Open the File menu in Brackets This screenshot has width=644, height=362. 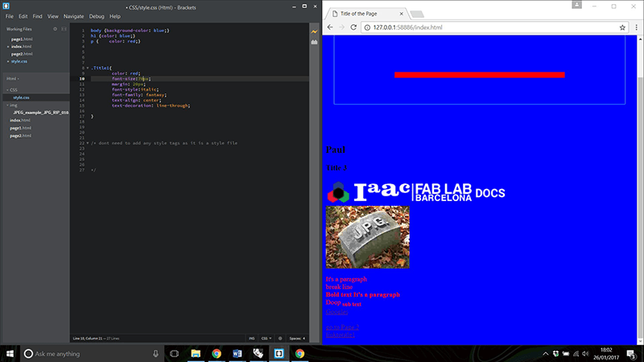point(10,16)
